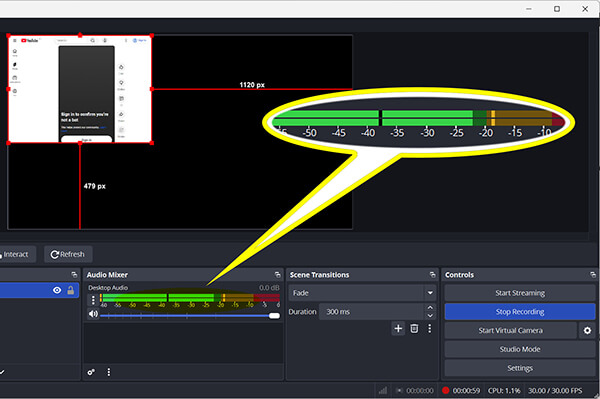Viewport: 600px width, 399px height.
Task: Pop out the Audio Mixer dock icon
Action: 277,275
